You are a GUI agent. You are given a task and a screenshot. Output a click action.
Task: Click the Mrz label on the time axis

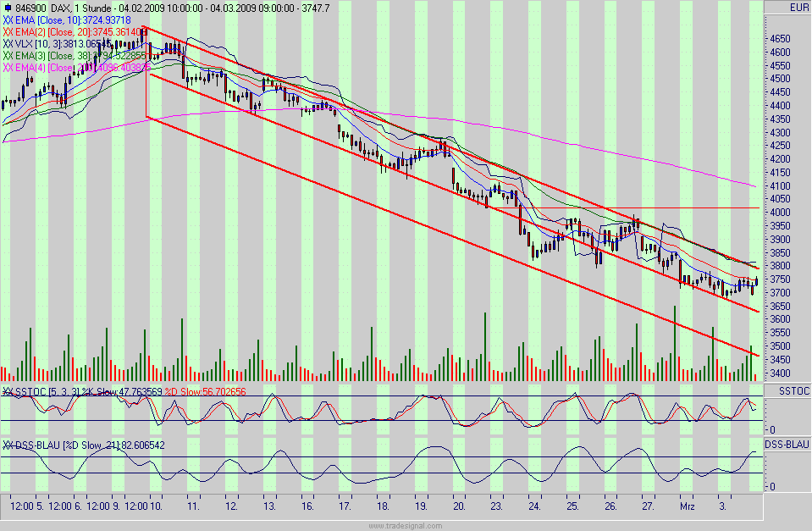point(688,504)
